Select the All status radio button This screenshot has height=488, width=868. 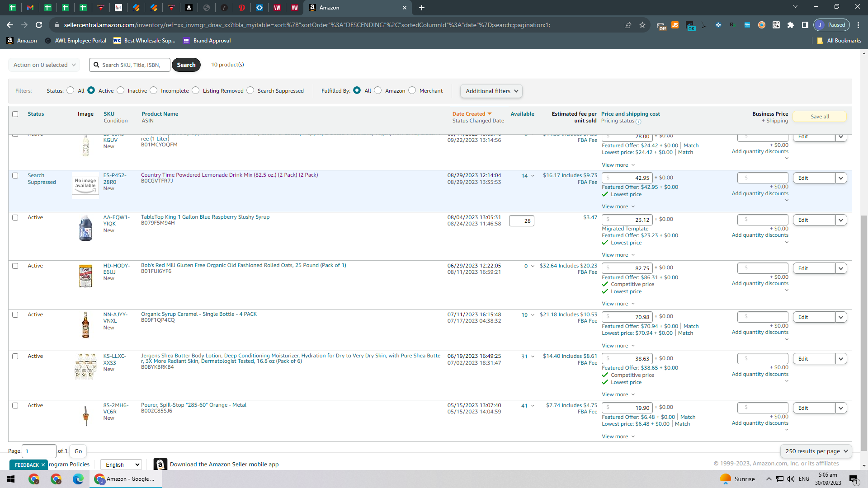click(x=70, y=90)
